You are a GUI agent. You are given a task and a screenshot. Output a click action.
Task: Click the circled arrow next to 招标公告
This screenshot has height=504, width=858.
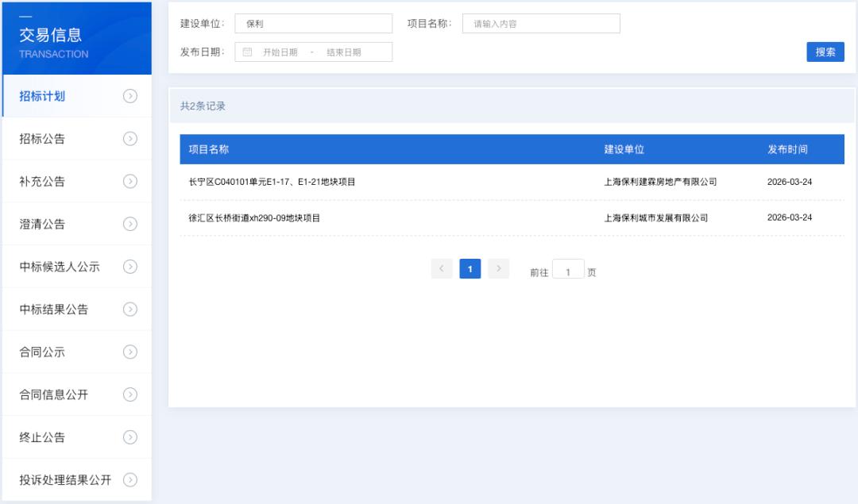(x=130, y=139)
